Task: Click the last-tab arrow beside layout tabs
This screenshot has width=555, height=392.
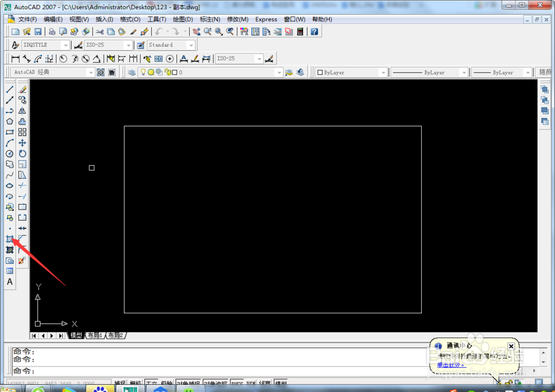Action: click(61, 335)
